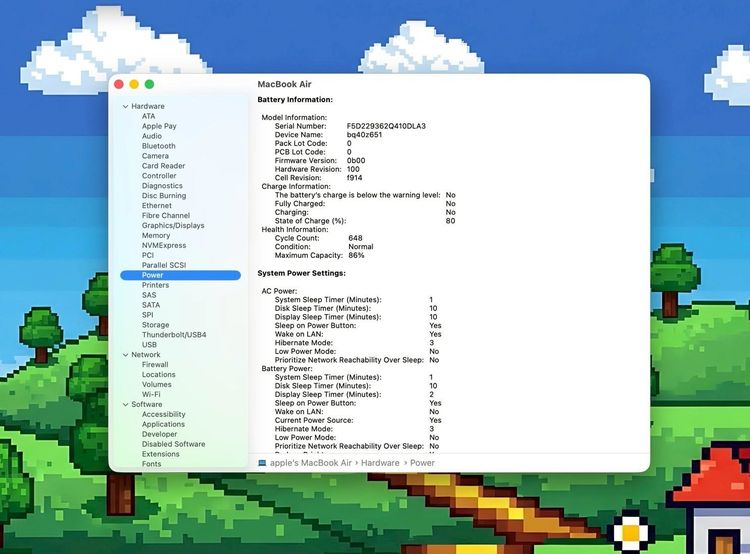Select SAS in the sidebar
This screenshot has width=750, height=554.
coord(149,295)
